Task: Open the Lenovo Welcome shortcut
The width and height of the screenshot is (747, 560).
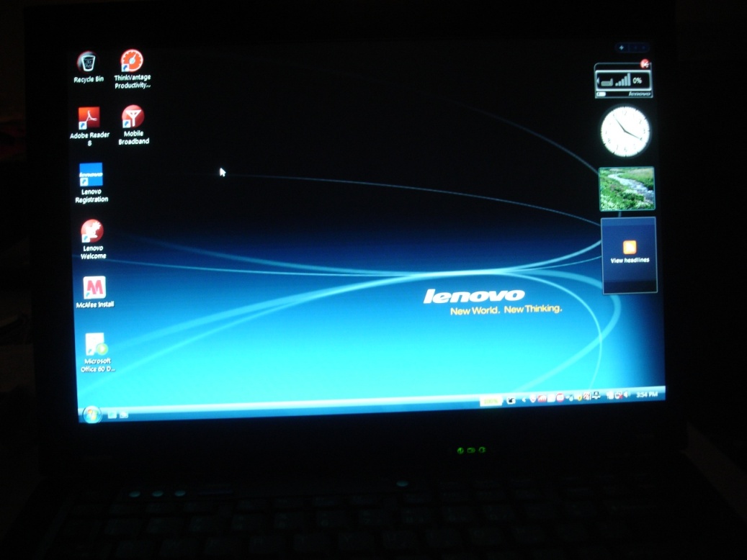Action: click(92, 240)
